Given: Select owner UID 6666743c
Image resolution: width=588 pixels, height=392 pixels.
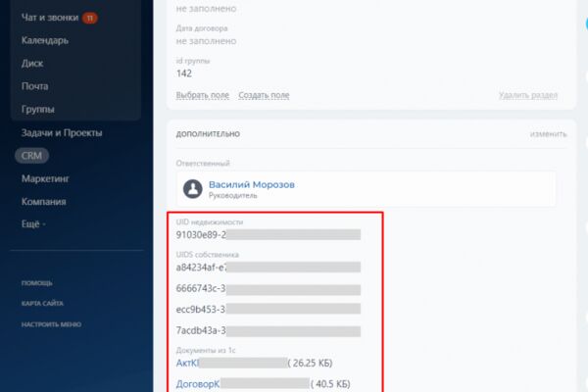Looking at the screenshot, I should coord(269,288).
